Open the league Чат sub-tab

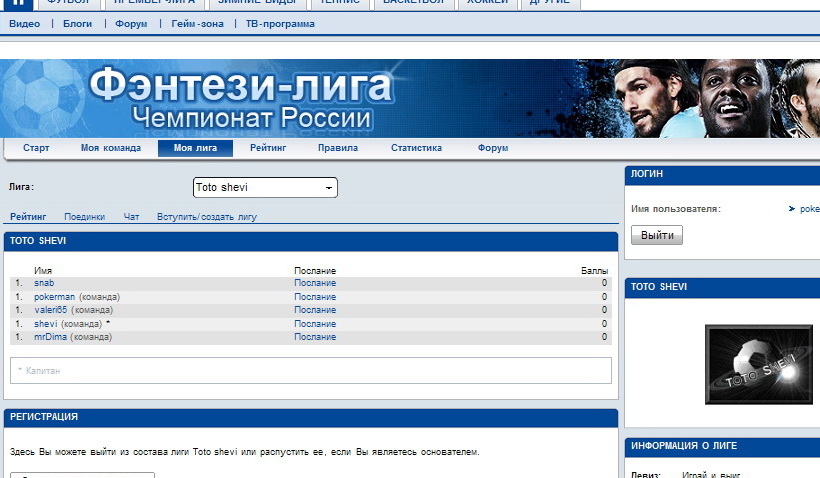point(131,217)
